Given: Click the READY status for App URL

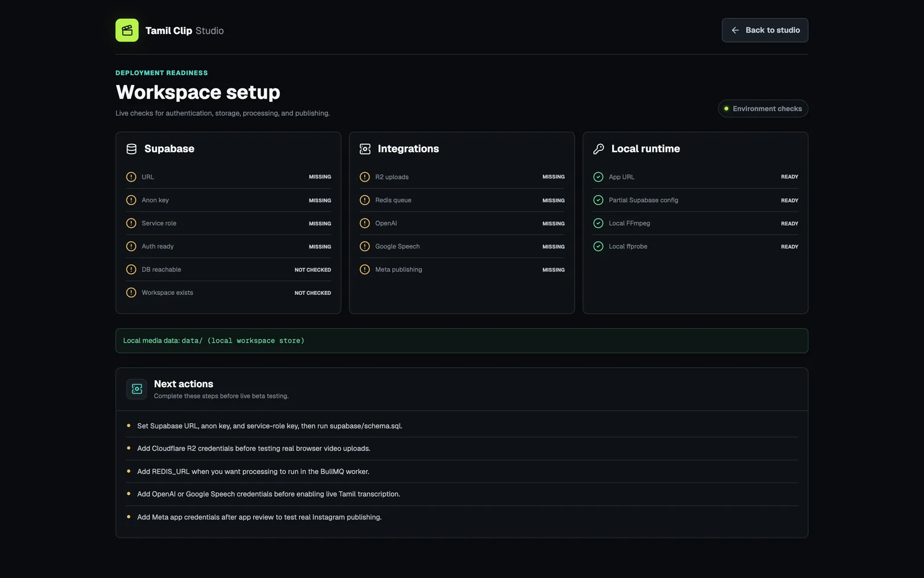Looking at the screenshot, I should pos(789,177).
